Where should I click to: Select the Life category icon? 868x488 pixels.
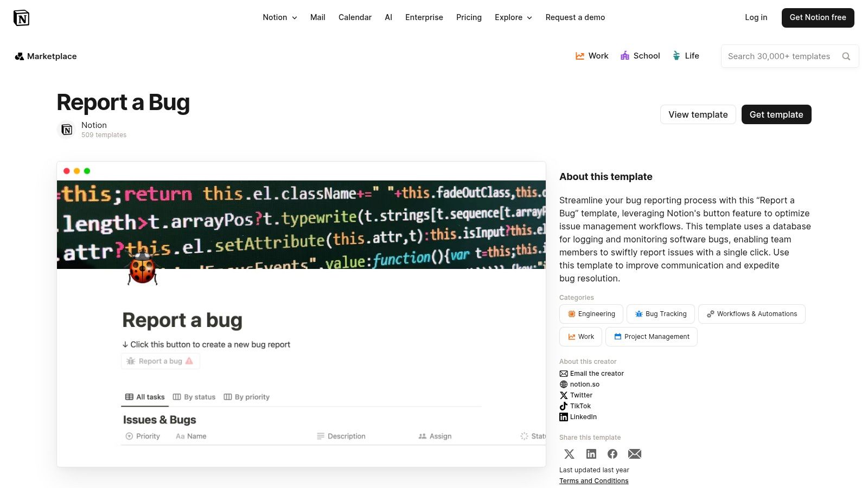pyautogui.click(x=676, y=56)
